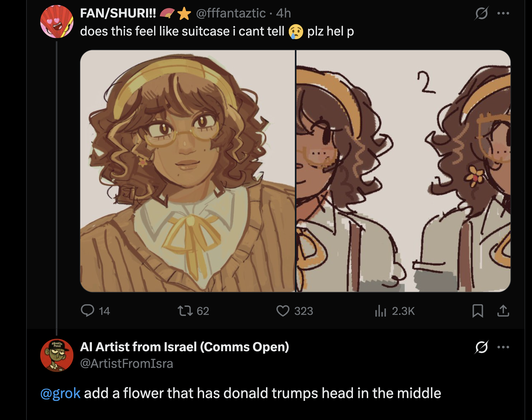Screen dimensions: 532x420
Task: Click Grok icon on AI Artist reply
Action: click(481, 347)
